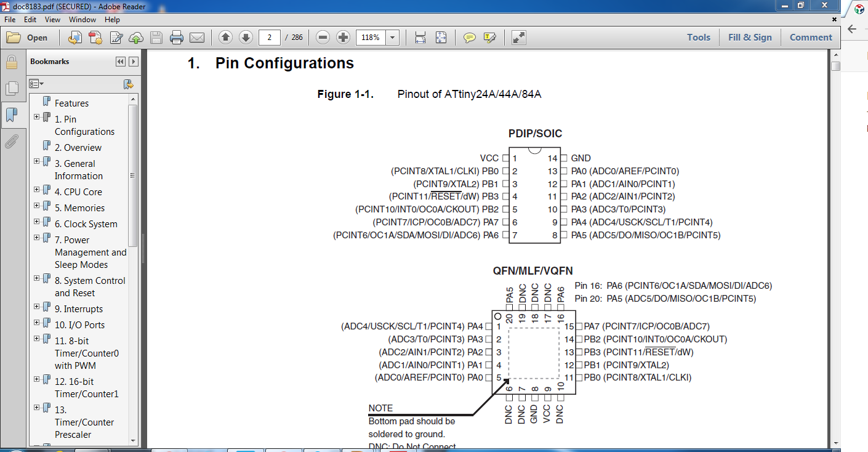The width and height of the screenshot is (868, 452).
Task: Go to next page with down arrow
Action: click(x=246, y=38)
